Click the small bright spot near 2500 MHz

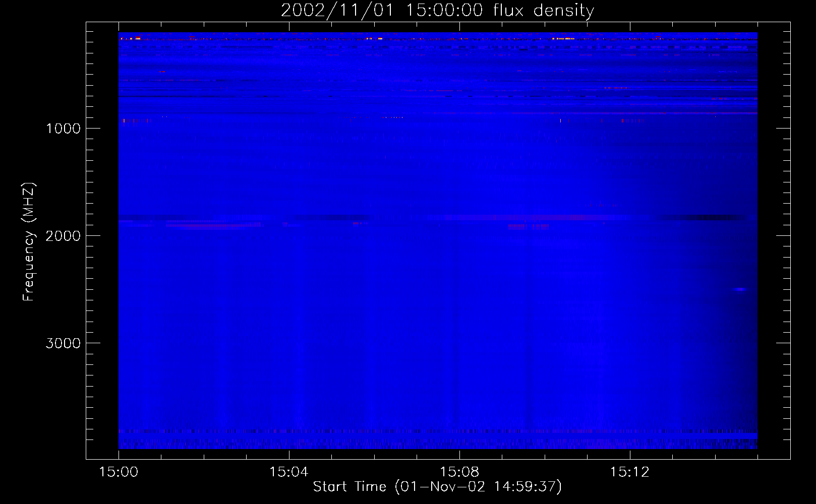coord(740,289)
